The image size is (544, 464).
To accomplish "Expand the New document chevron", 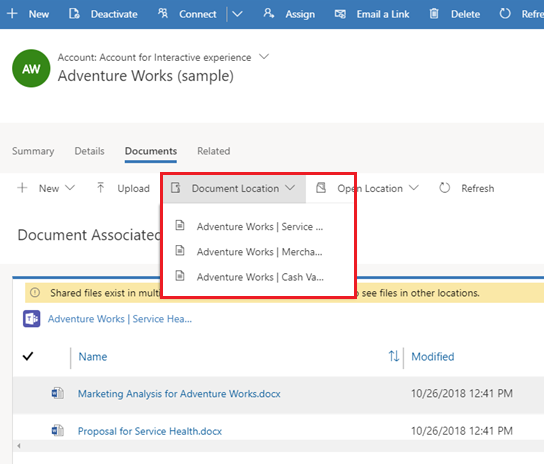I will point(70,188).
